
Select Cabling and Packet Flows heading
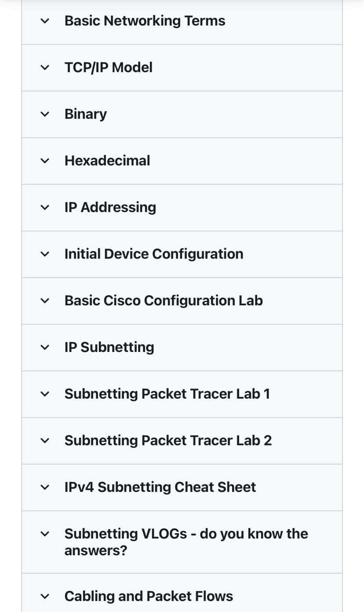[x=149, y=596]
